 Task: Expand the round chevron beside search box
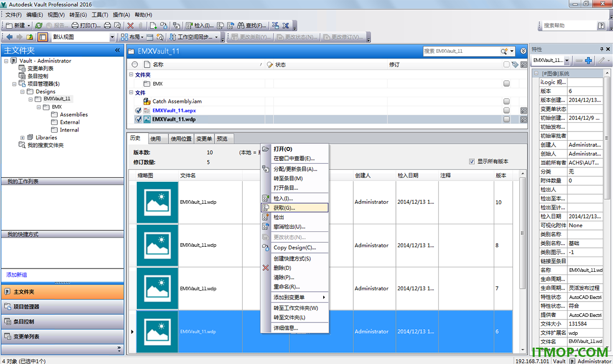pyautogui.click(x=523, y=51)
